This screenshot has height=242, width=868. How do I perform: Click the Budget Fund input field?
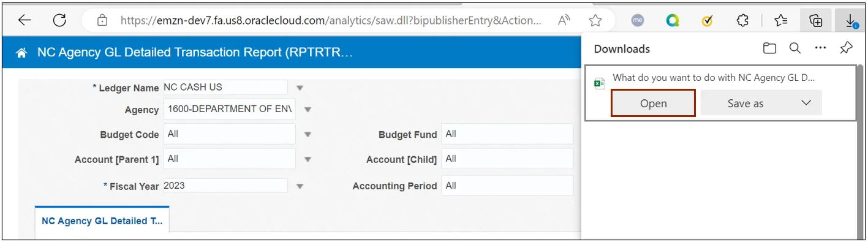pyautogui.click(x=507, y=134)
